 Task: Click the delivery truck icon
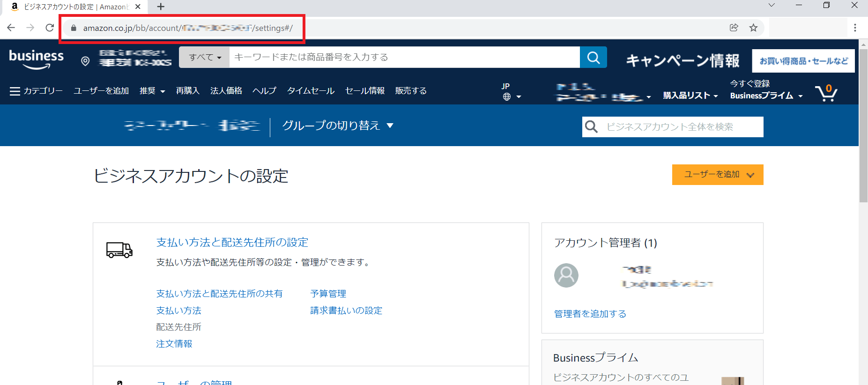(x=119, y=250)
